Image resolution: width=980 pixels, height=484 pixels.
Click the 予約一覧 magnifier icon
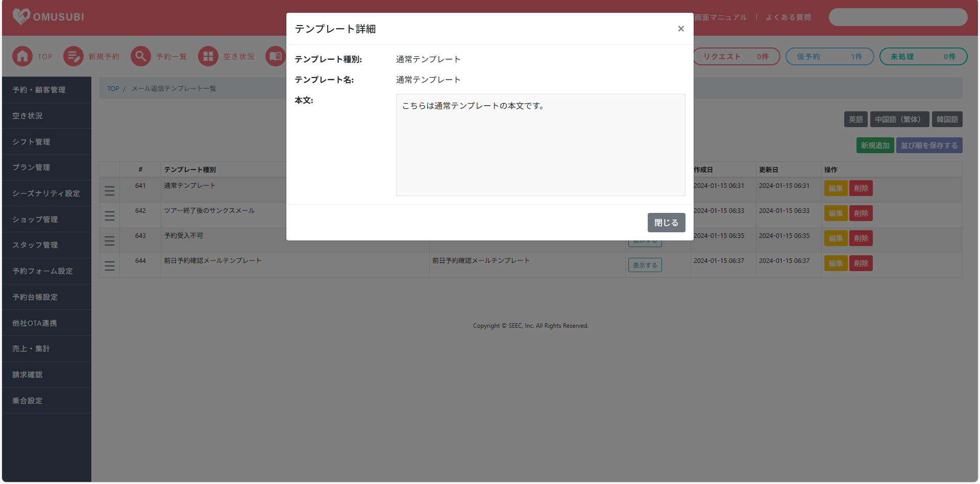[x=141, y=56]
